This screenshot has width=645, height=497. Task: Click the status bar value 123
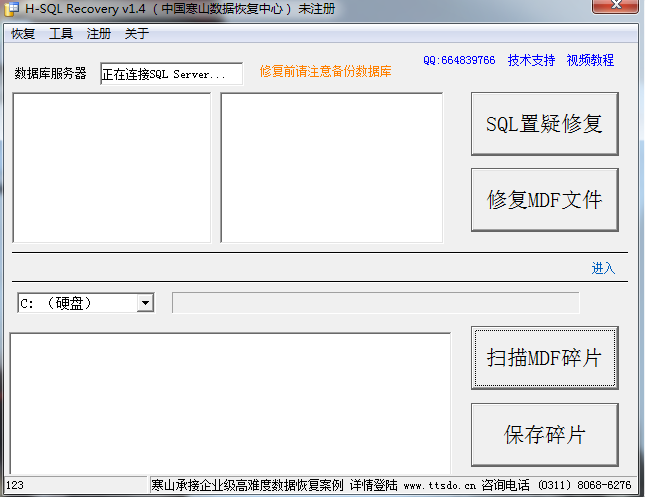click(x=15, y=485)
